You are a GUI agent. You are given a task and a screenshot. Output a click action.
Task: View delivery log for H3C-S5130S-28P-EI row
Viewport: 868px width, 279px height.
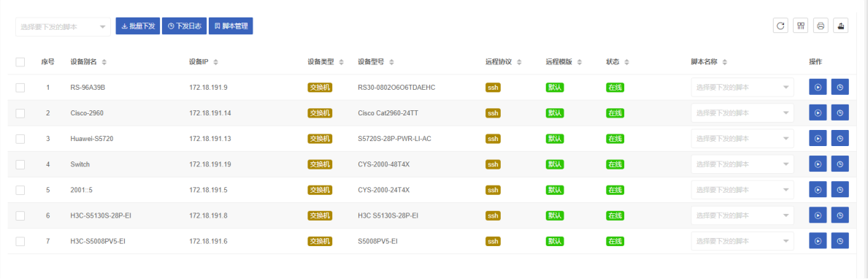[840, 215]
